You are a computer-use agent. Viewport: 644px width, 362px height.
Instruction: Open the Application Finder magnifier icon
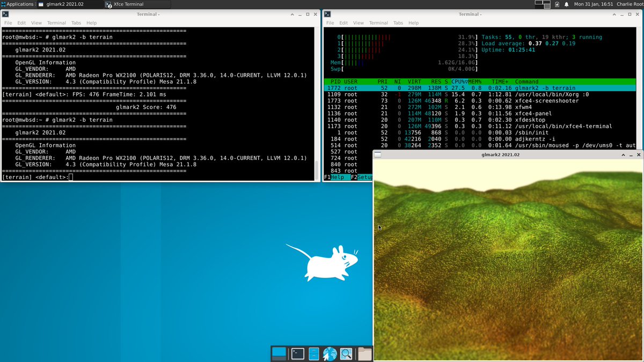346,354
